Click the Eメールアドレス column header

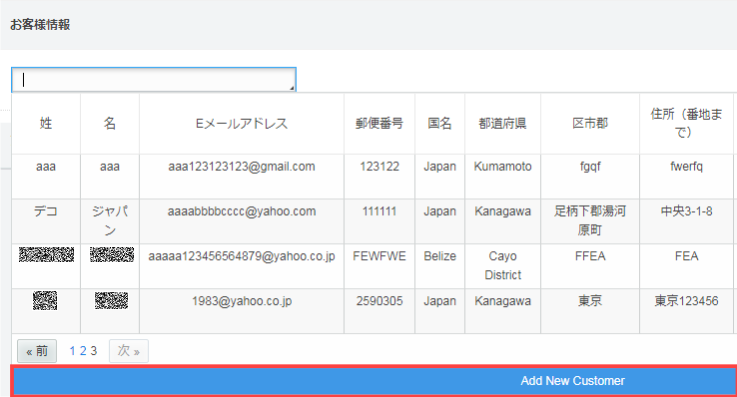coord(242,124)
